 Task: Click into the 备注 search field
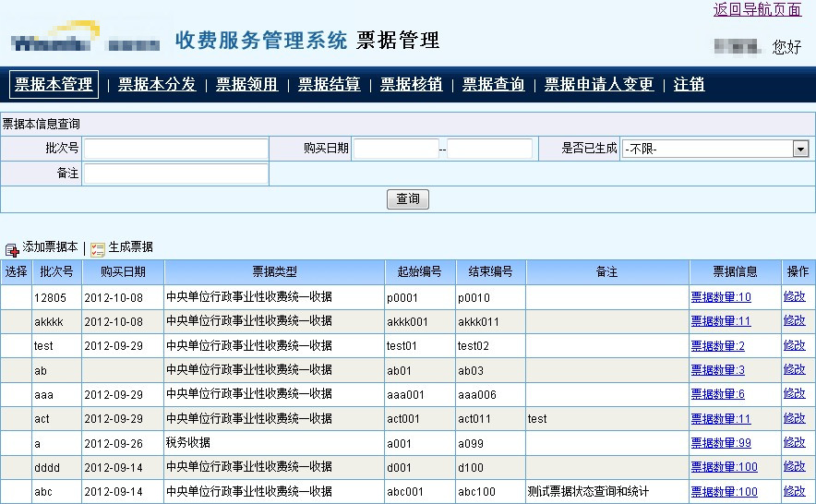point(175,174)
